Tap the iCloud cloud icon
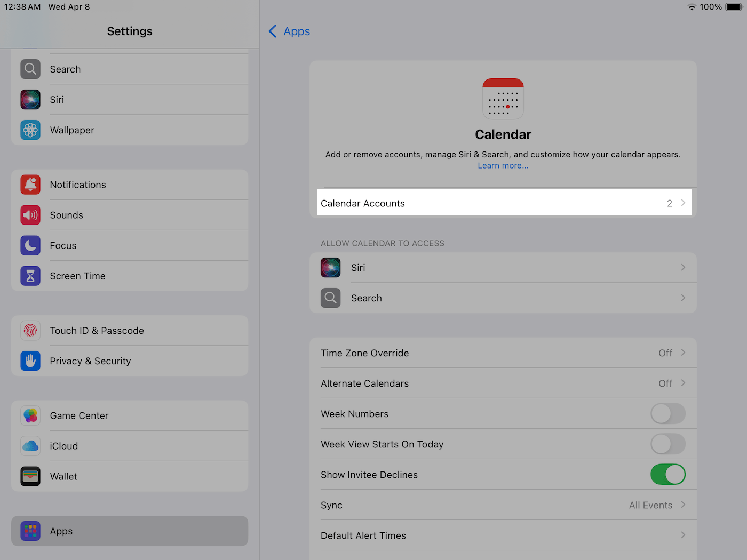This screenshot has height=560, width=747. tap(30, 446)
